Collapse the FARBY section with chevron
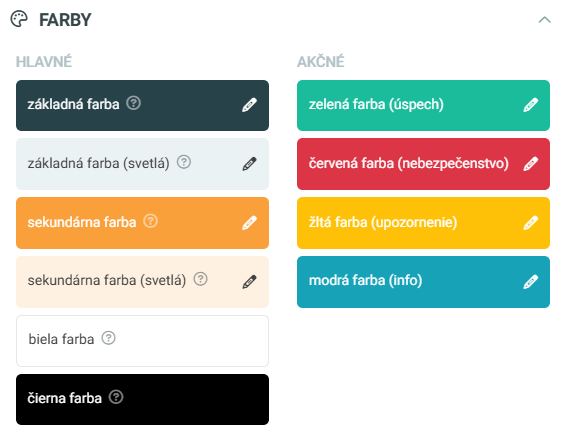563x441 pixels. [544, 20]
